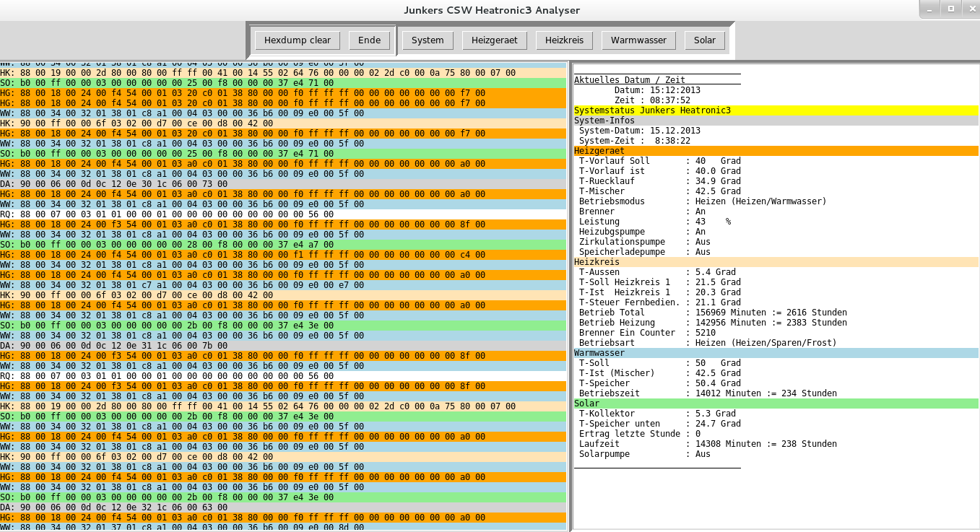Click the Brenner Ein Counter : 5210 row
The height and width of the screenshot is (532, 980).
pos(648,333)
